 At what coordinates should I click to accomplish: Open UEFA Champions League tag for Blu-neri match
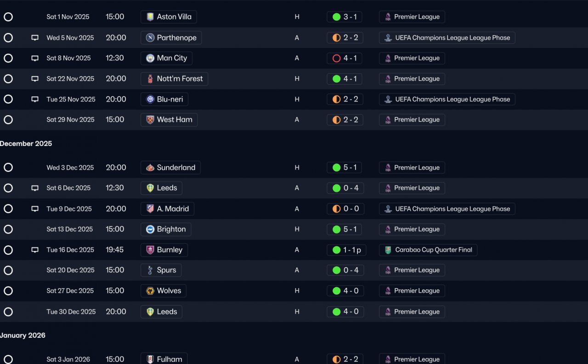click(x=447, y=100)
